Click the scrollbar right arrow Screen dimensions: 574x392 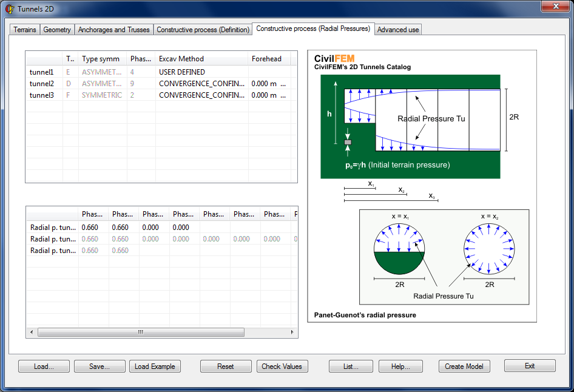click(292, 333)
